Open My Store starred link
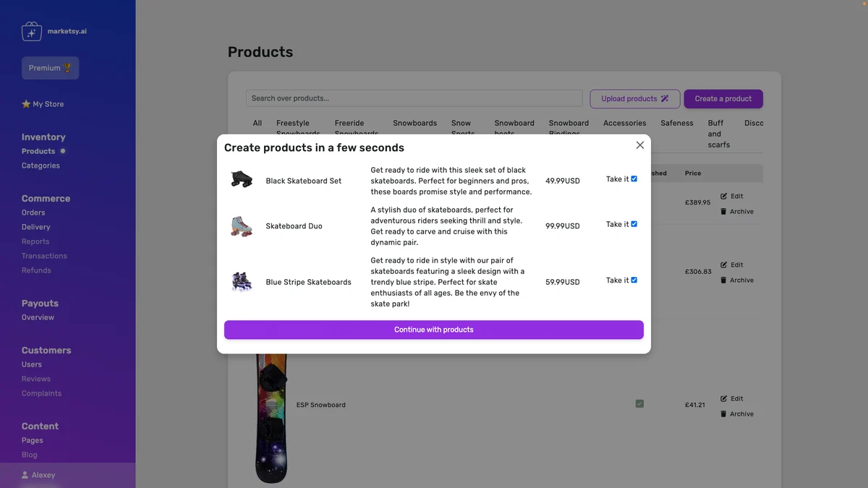Image resolution: width=868 pixels, height=488 pixels. click(x=43, y=104)
